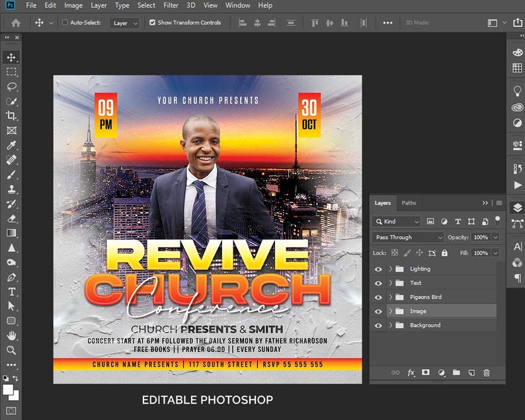Align top edges in options bar
This screenshot has height=420, width=525.
[x=315, y=22]
